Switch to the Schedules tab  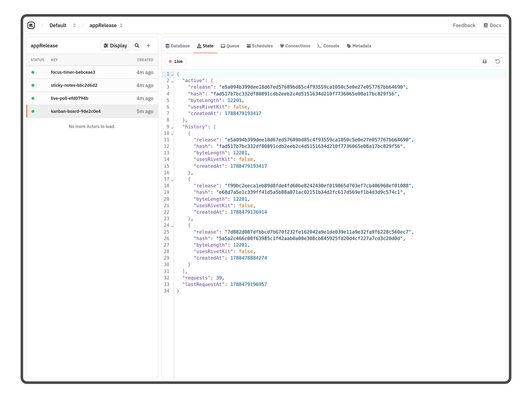pos(260,46)
